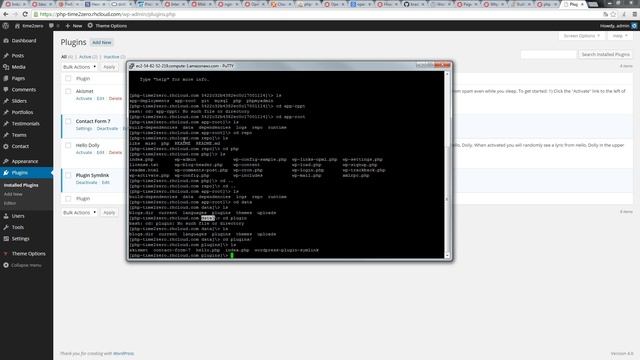Check the Hello Dolly checkbox
640x360 pixels.
click(68, 145)
